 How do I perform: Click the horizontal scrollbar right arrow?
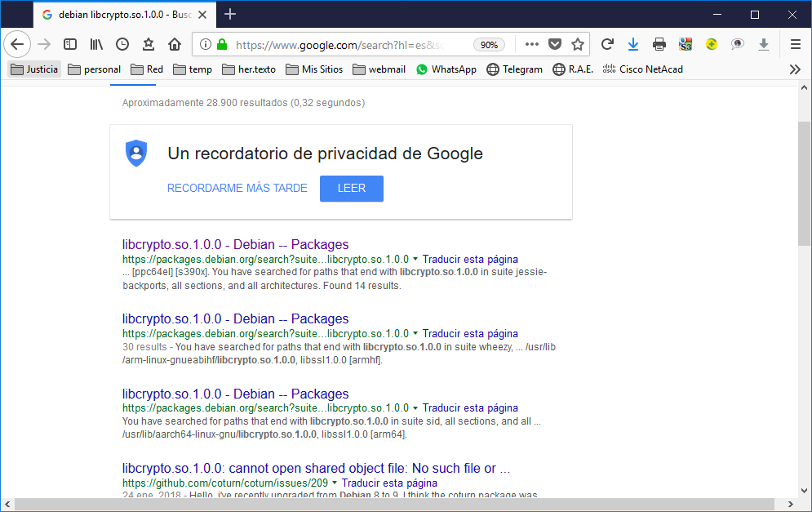point(790,504)
